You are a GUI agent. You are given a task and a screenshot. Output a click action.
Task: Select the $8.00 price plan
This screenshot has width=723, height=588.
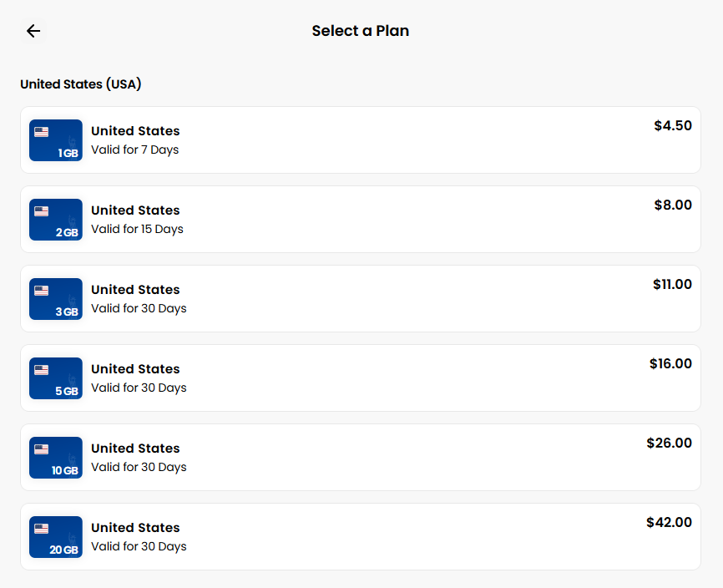click(673, 205)
